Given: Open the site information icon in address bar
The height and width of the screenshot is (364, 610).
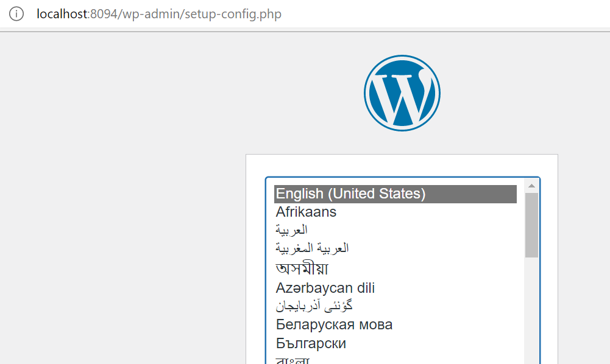Looking at the screenshot, I should [16, 14].
